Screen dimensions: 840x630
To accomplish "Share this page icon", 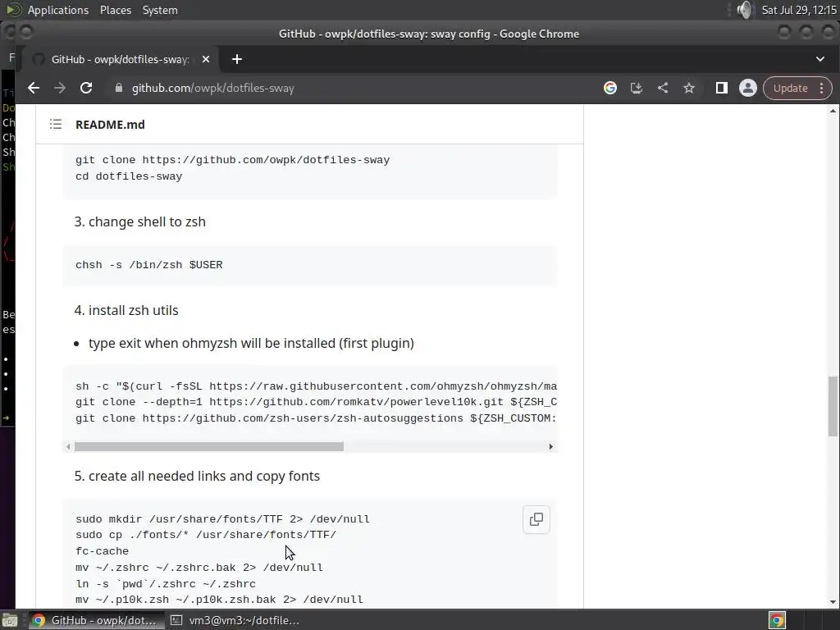I will tap(663, 88).
